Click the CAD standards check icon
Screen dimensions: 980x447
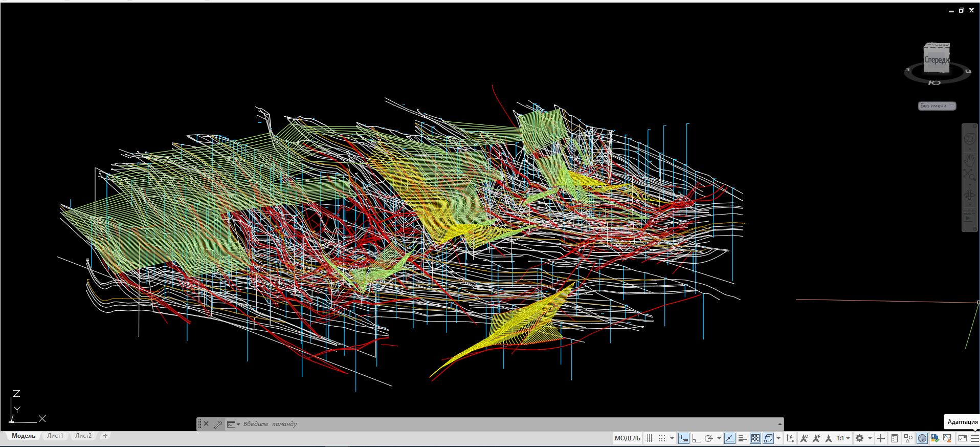click(935, 438)
